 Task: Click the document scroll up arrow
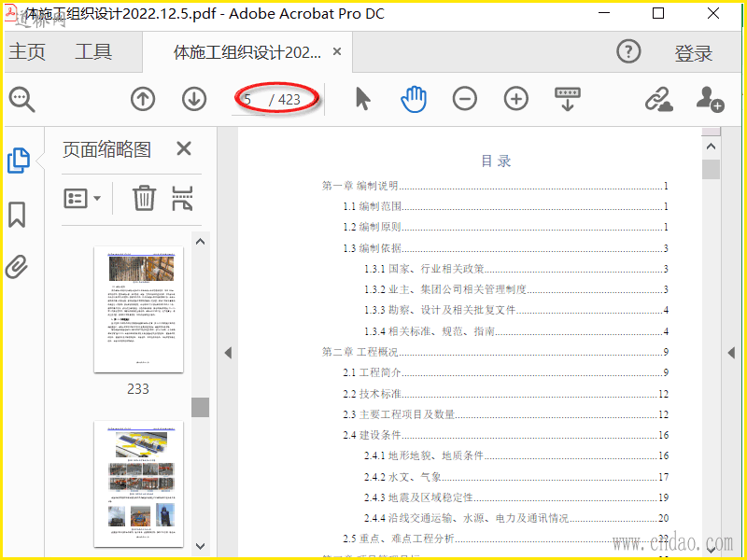coord(711,147)
